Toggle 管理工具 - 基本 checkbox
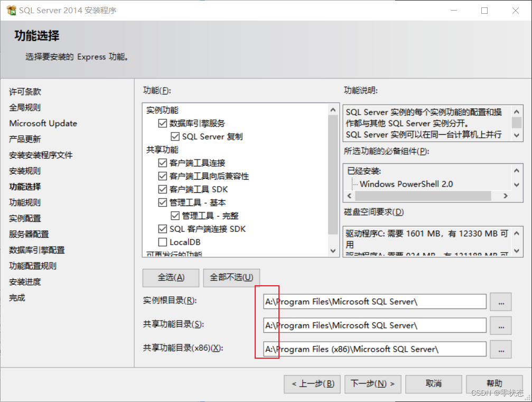The width and height of the screenshot is (532, 402). pyautogui.click(x=163, y=202)
